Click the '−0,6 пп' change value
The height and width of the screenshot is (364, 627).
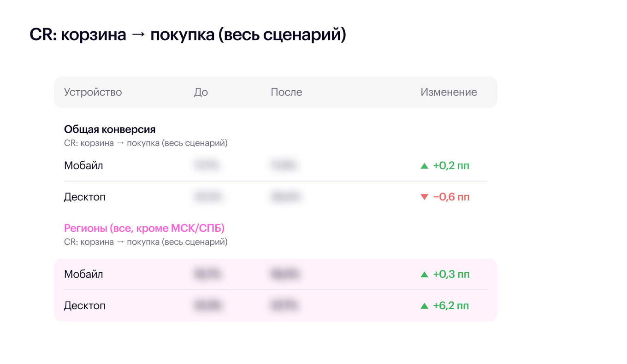[x=451, y=197]
